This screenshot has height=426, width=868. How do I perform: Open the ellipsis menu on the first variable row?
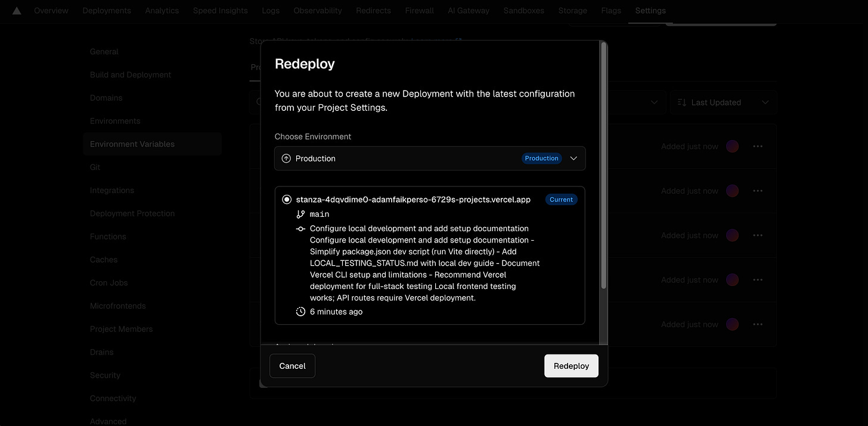pyautogui.click(x=758, y=146)
